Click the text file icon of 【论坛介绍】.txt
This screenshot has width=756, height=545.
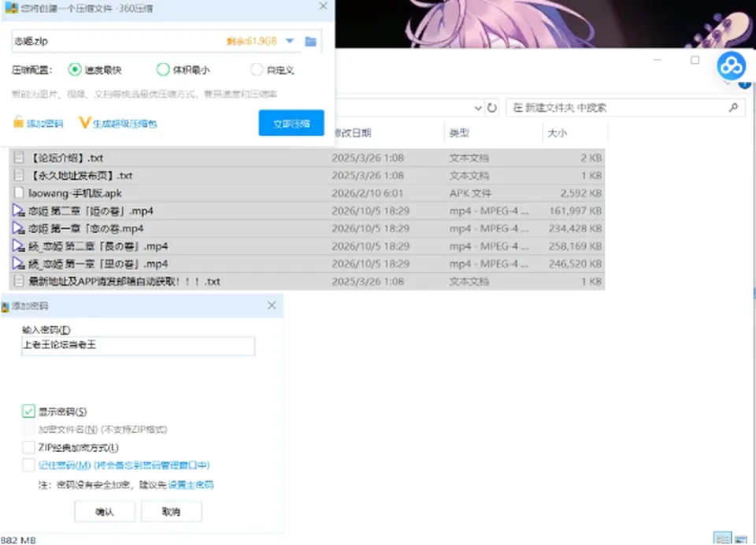tap(19, 158)
